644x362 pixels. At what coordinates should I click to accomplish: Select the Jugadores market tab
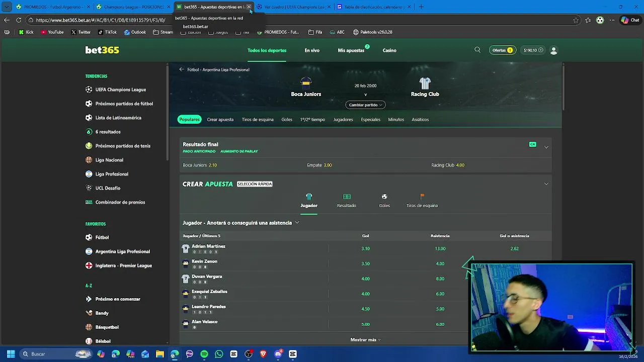tap(343, 120)
